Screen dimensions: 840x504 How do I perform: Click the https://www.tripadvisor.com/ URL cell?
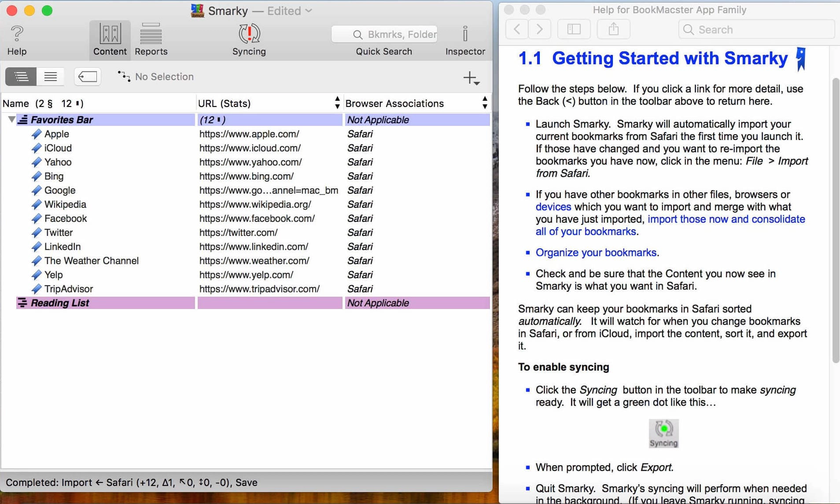tap(259, 289)
